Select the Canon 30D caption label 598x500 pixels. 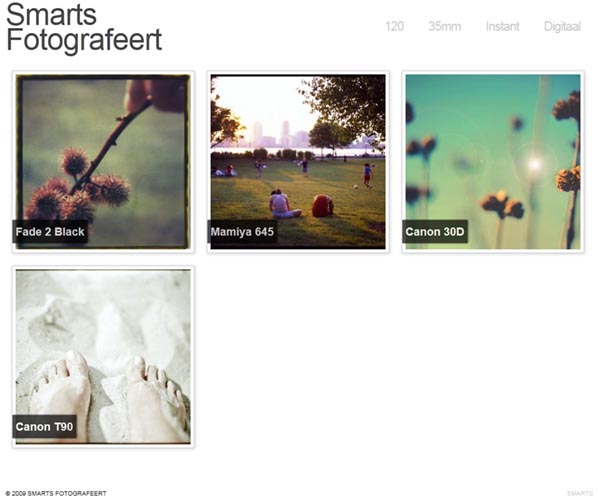click(x=435, y=232)
